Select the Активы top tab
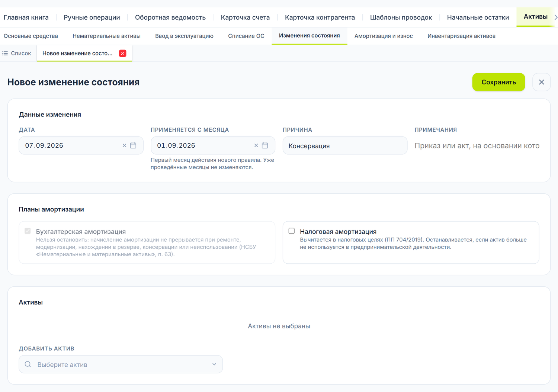This screenshot has height=392, width=558. point(535,17)
